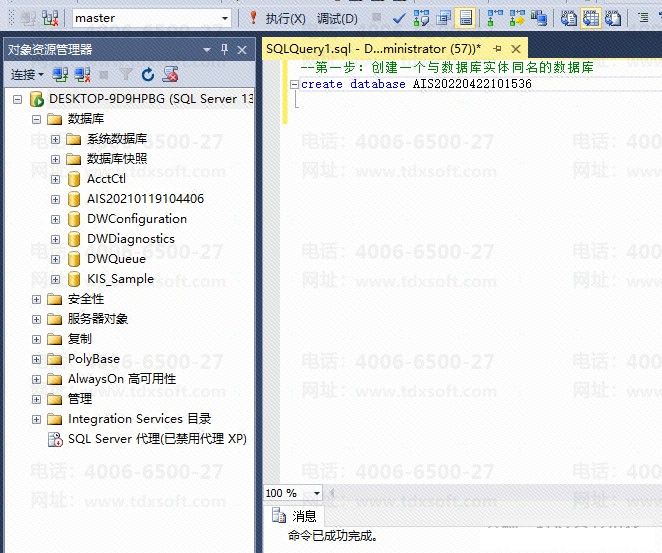The width and height of the screenshot is (662, 553).
Task: Click the change connection icon in toolbar
Action: (50, 18)
